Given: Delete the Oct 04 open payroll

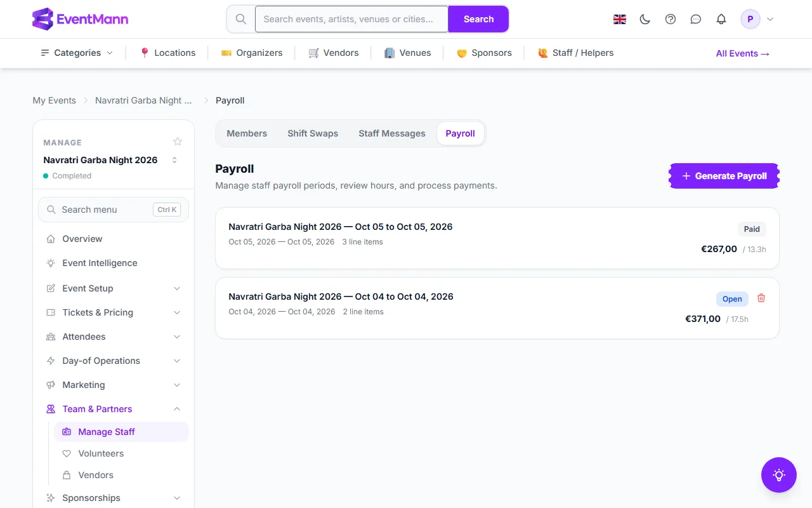Looking at the screenshot, I should [x=761, y=298].
